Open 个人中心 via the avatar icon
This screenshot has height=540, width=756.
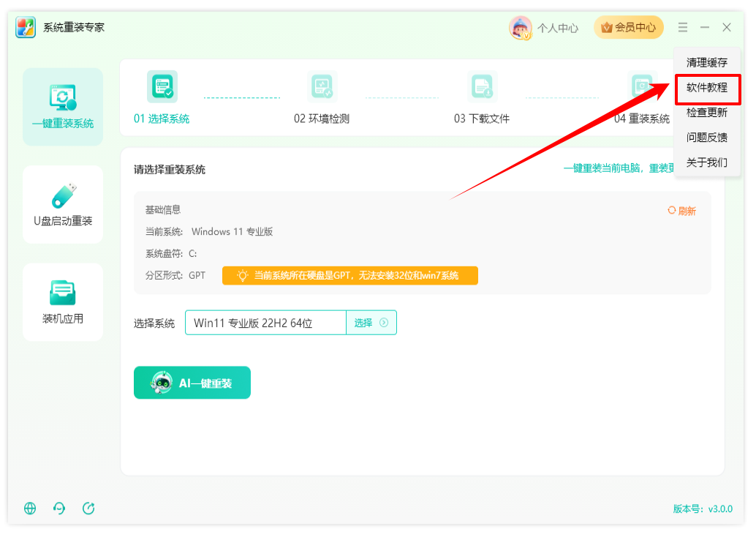(x=521, y=28)
